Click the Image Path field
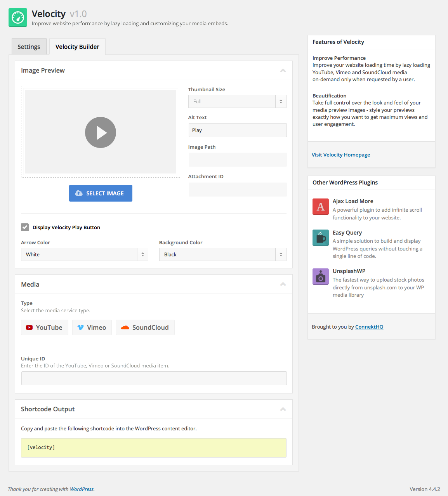The height and width of the screenshot is (496, 448). 238,160
